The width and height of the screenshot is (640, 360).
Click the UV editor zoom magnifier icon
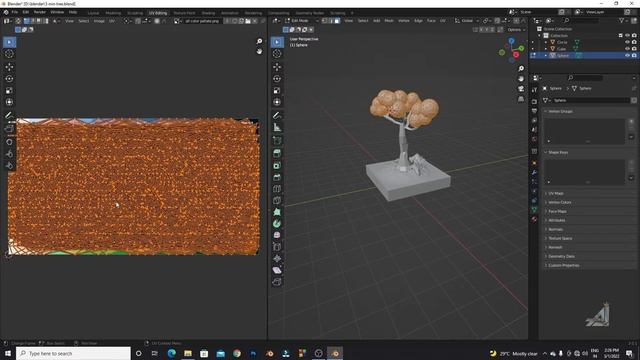(259, 41)
